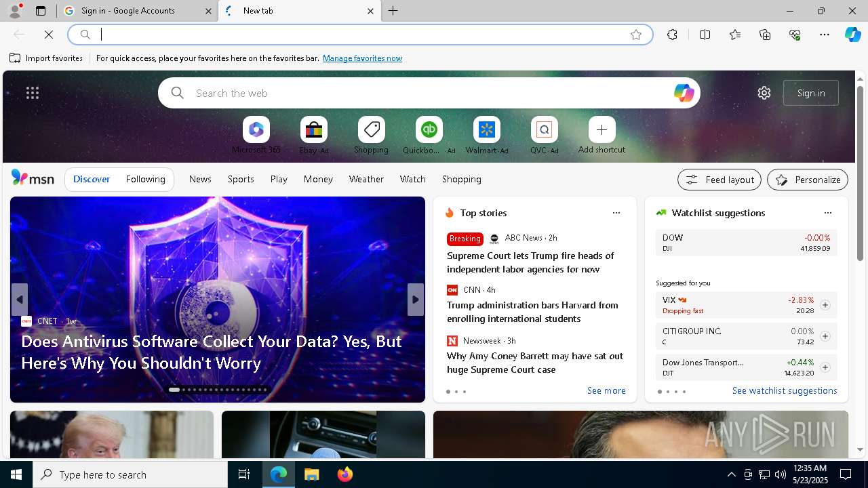The width and height of the screenshot is (868, 488).
Task: Open Edge Settings and more menu
Action: [x=825, y=35]
